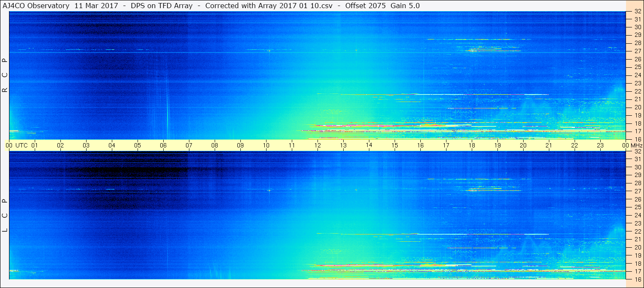This screenshot has width=644, height=288.
Task: Pick the 13 hour label on time axis
Action: tap(343, 145)
